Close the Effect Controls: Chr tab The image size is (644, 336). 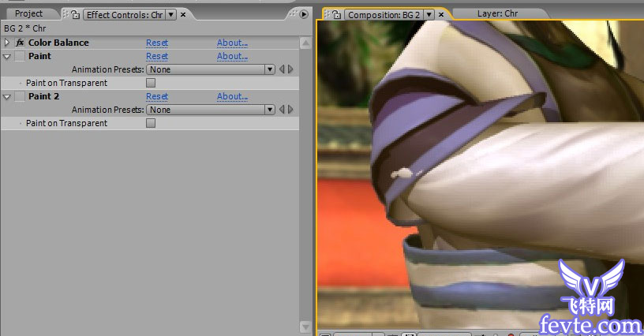(x=183, y=15)
